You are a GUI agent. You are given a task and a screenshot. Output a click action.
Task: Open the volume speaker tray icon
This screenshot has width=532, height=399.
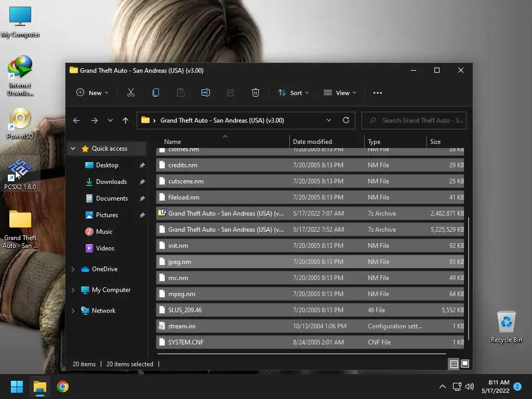tap(470, 387)
